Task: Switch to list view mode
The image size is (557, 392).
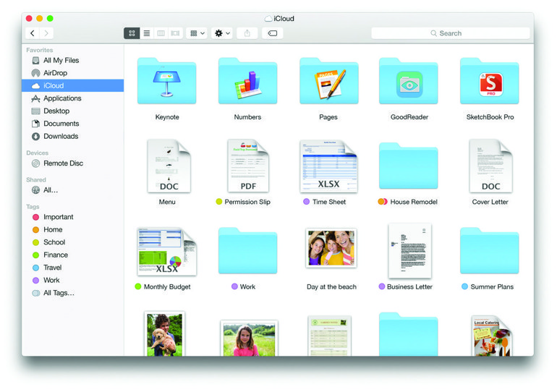Action: (x=146, y=33)
